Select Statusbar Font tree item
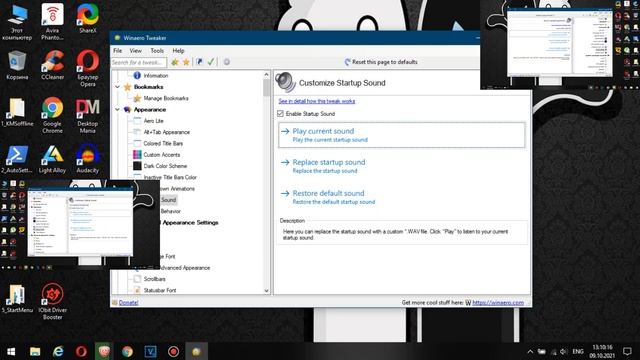 tap(160, 290)
